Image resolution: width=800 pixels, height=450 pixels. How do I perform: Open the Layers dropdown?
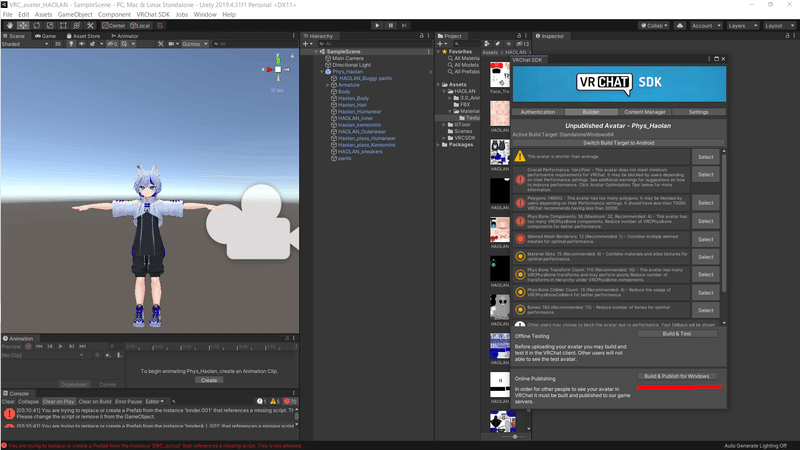(x=742, y=26)
